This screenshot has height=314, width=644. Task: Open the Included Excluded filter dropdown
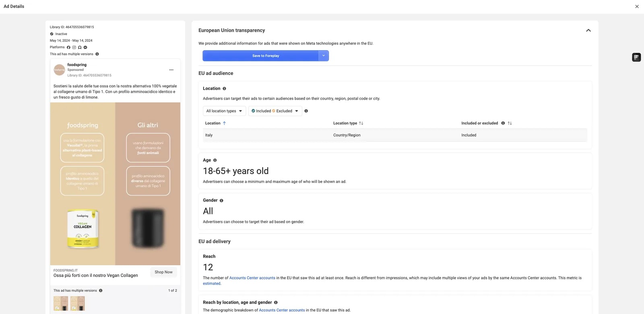(x=275, y=111)
